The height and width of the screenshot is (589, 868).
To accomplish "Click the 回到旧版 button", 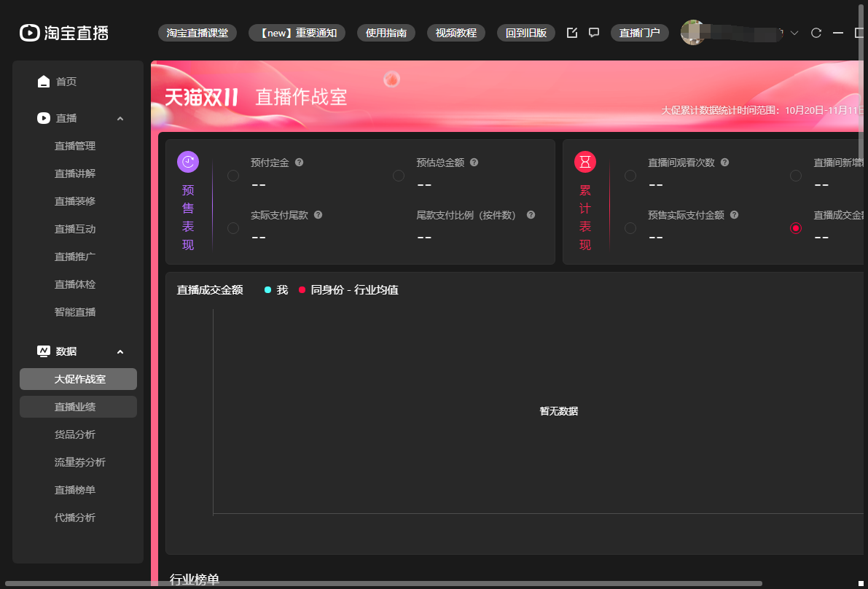I will (525, 33).
